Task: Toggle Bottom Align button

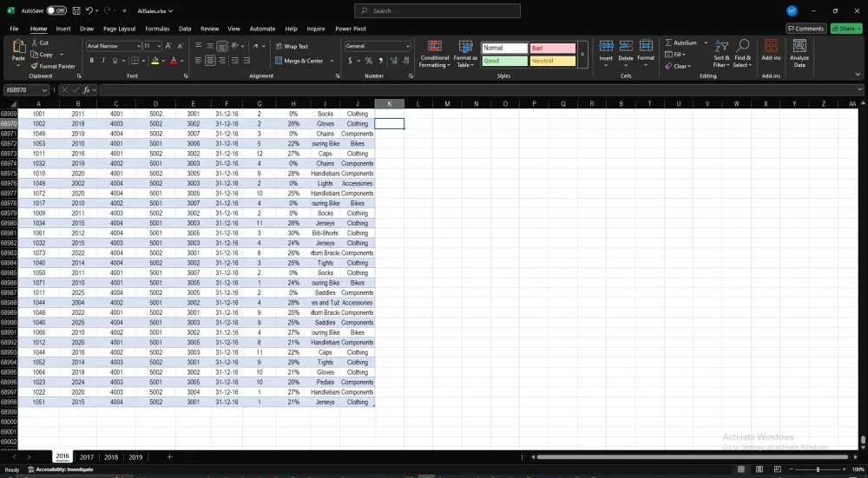Action: point(222,46)
